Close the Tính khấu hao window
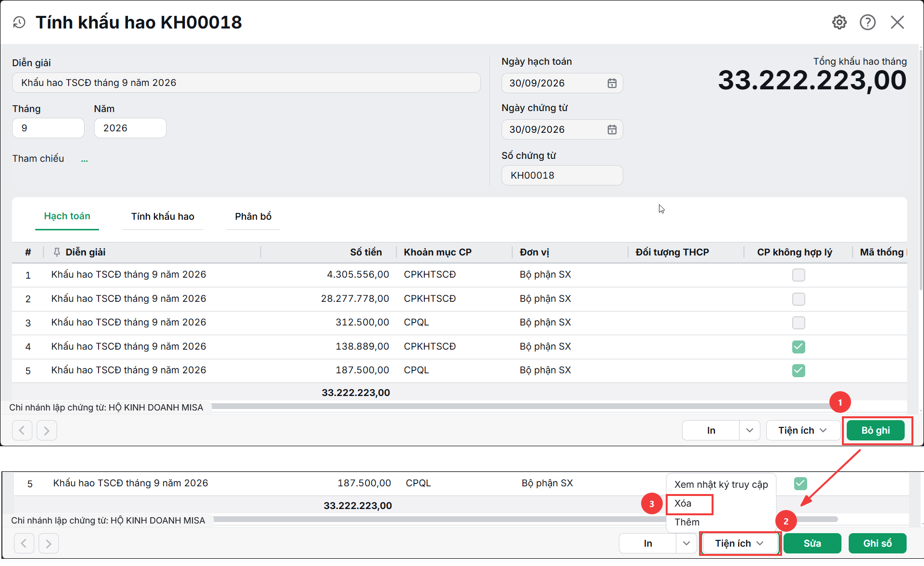 [897, 22]
